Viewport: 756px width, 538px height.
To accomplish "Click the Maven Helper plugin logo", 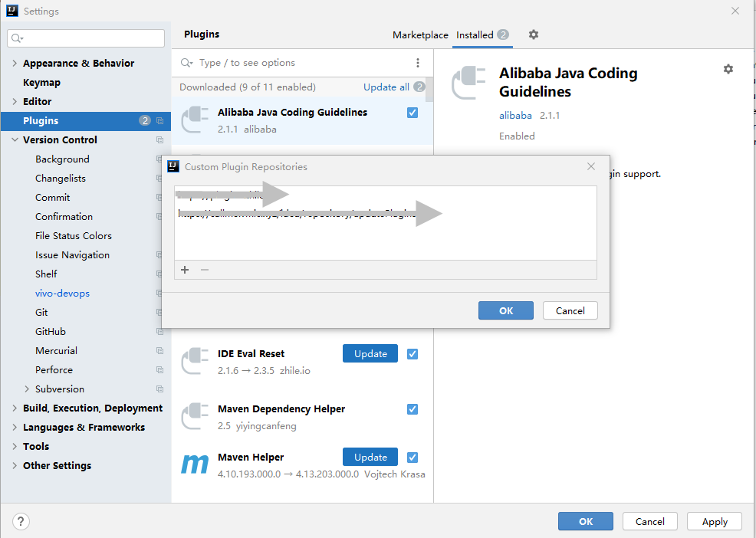I will click(x=195, y=464).
